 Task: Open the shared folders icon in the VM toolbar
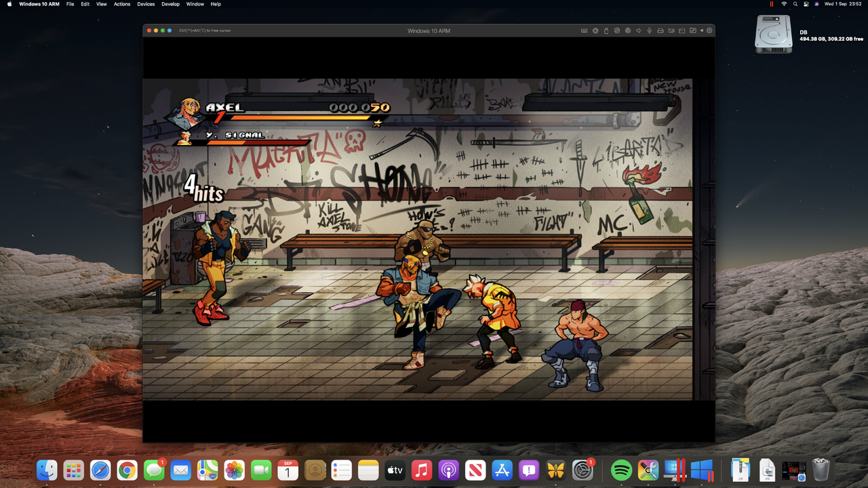tap(693, 30)
